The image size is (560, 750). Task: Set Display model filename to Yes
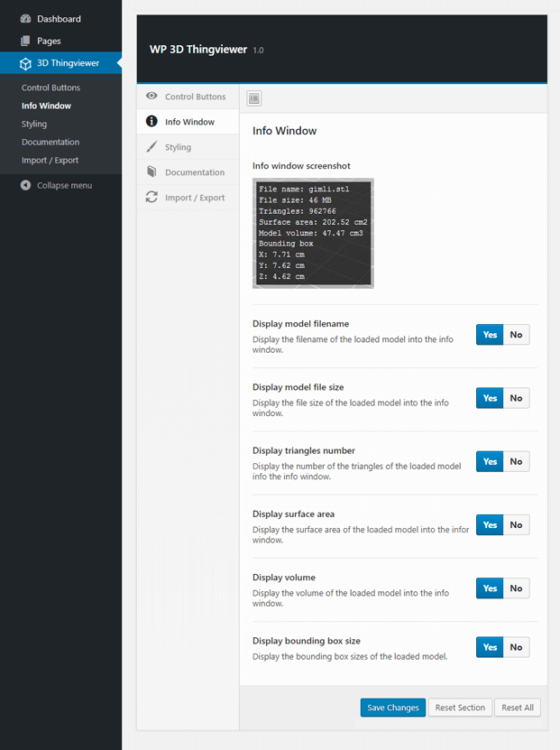tap(490, 335)
